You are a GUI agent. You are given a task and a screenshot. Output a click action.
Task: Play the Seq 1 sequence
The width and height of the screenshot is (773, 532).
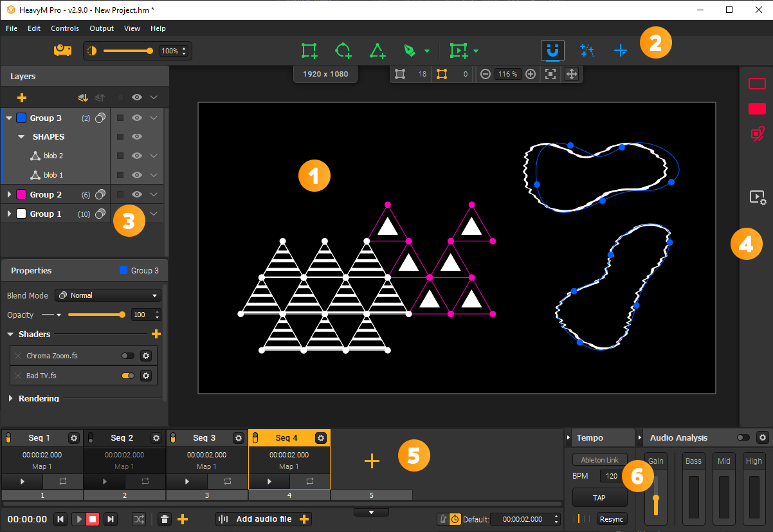tap(23, 481)
